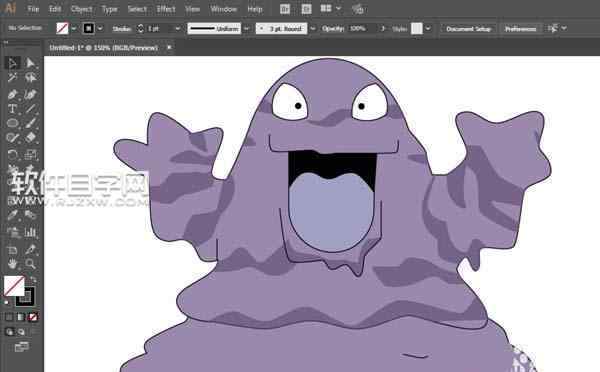Click the Preferences button
Screen dimensions: 600x372
click(520, 29)
